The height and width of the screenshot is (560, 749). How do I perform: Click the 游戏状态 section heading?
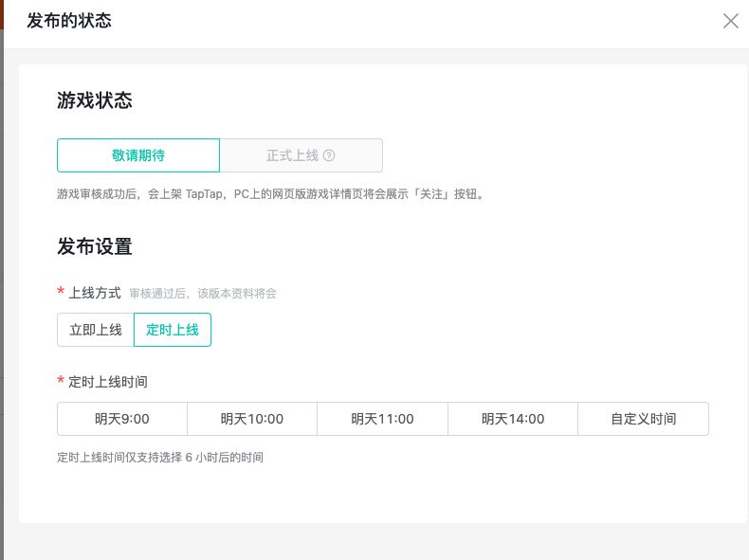pyautogui.click(x=95, y=100)
